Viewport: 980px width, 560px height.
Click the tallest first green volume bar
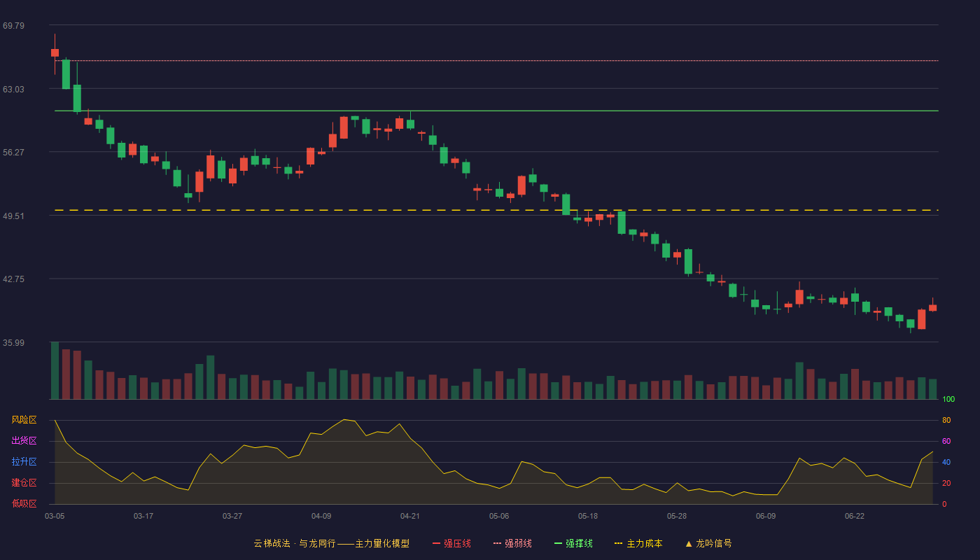coord(55,370)
